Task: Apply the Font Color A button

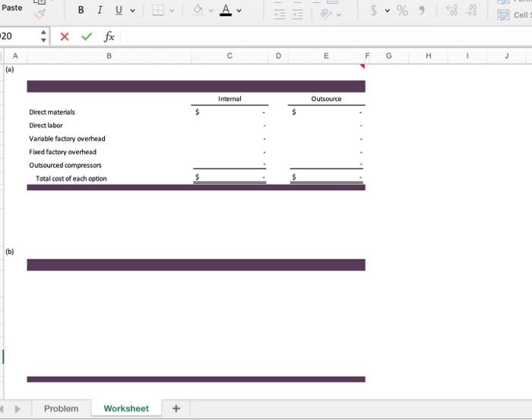Action: [x=226, y=10]
